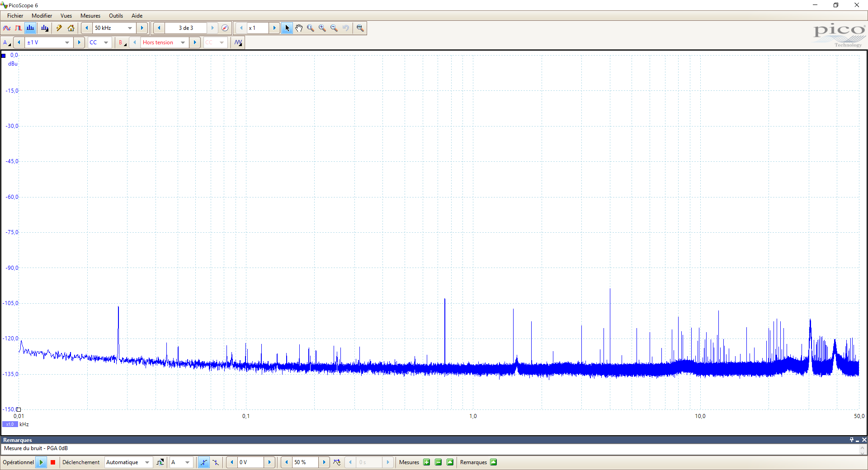Open the ±1 V input range dropdown
Viewport: 868px width, 470px height.
tap(67, 42)
